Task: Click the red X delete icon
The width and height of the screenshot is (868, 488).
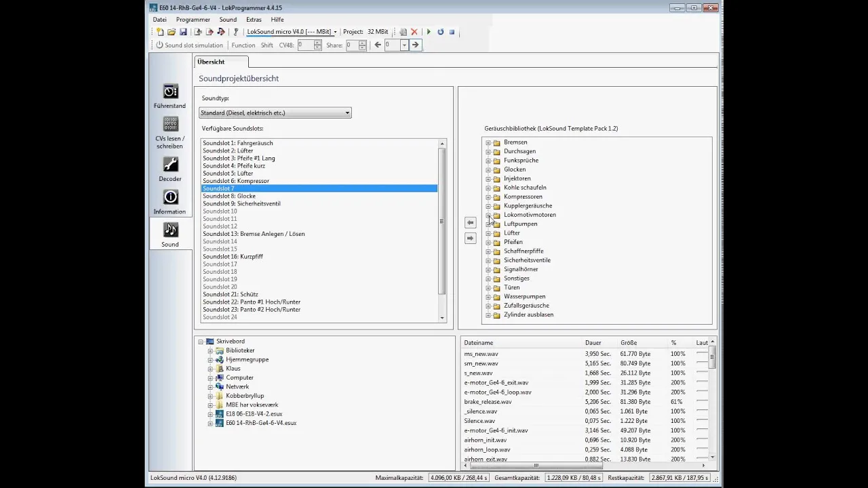Action: click(x=414, y=32)
